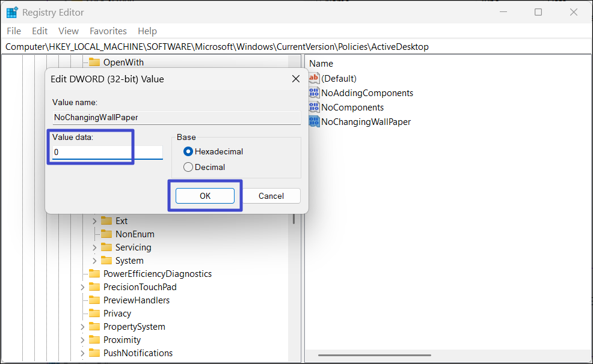The image size is (593, 364).
Task: Expand the Proximity key
Action: point(82,340)
